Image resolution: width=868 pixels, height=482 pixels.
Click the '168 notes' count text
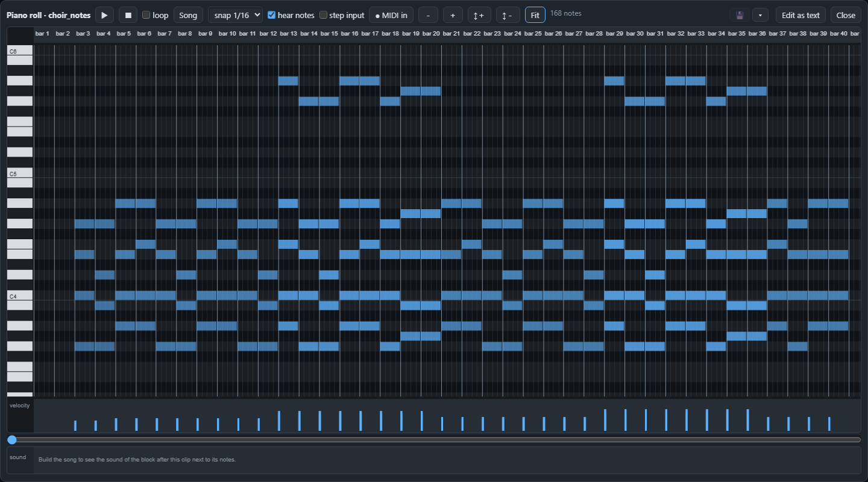(x=566, y=13)
